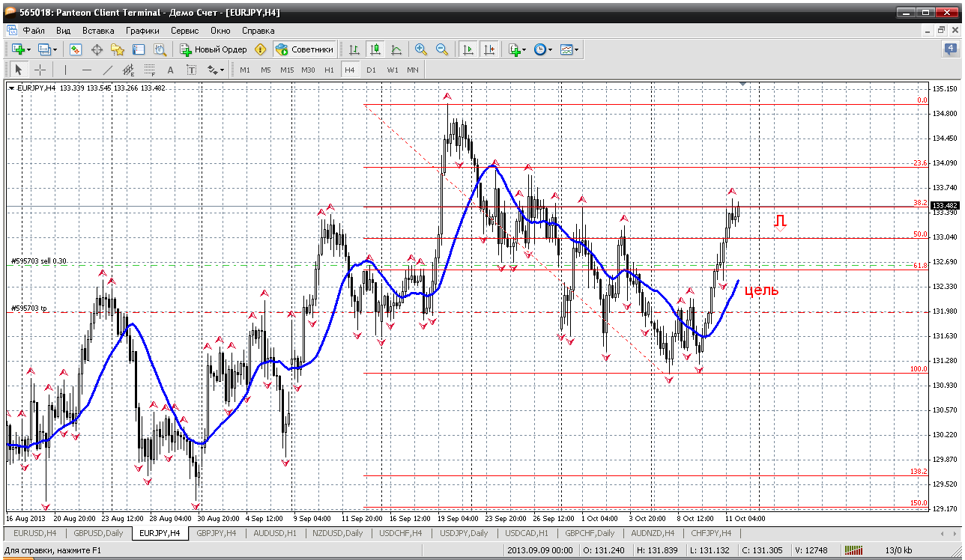Screen dimensions: 965x560
Task: Expand the indicators list dropdown
Action: (524, 49)
